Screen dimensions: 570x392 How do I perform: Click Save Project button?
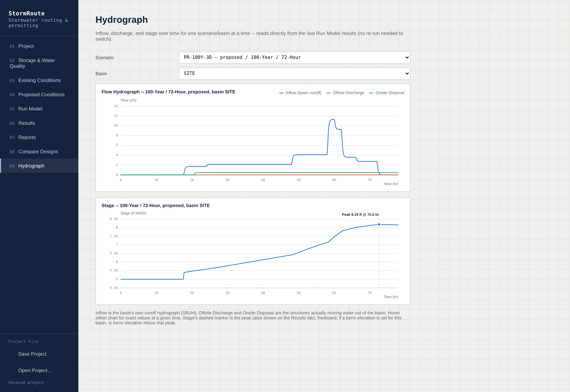click(32, 354)
